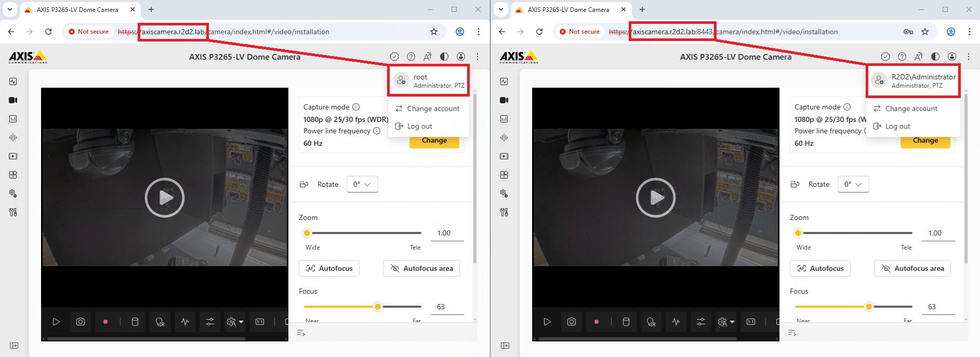
Task: Open the Audio waveform section in right window sidebar
Action: coord(504,138)
